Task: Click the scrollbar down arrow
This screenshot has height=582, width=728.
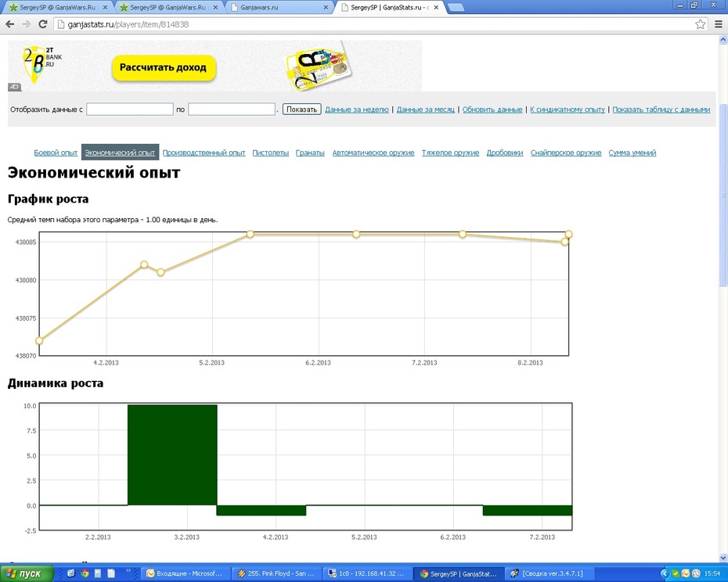Action: point(723,558)
